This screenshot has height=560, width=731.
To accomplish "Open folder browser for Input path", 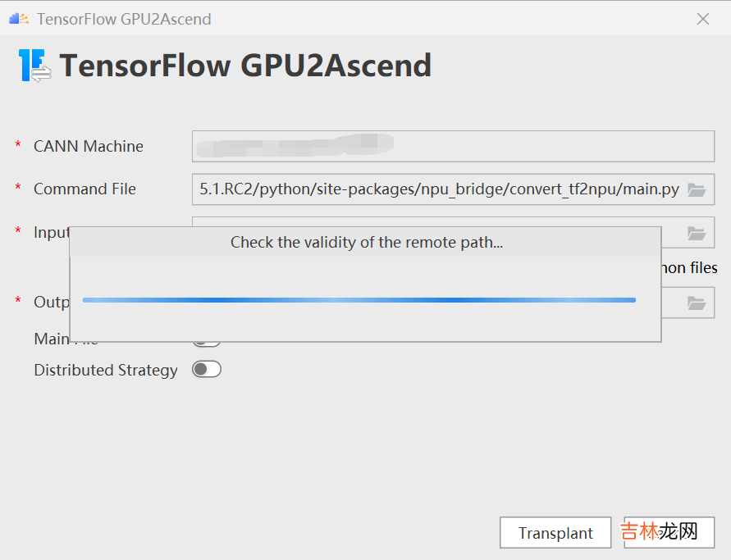I will click(x=697, y=233).
